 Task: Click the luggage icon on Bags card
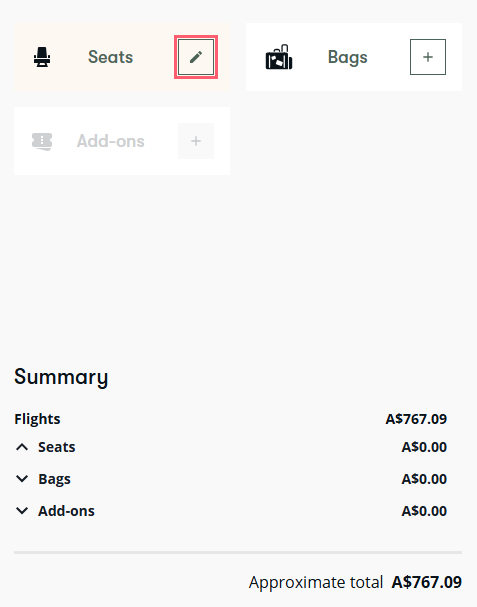pyautogui.click(x=279, y=57)
